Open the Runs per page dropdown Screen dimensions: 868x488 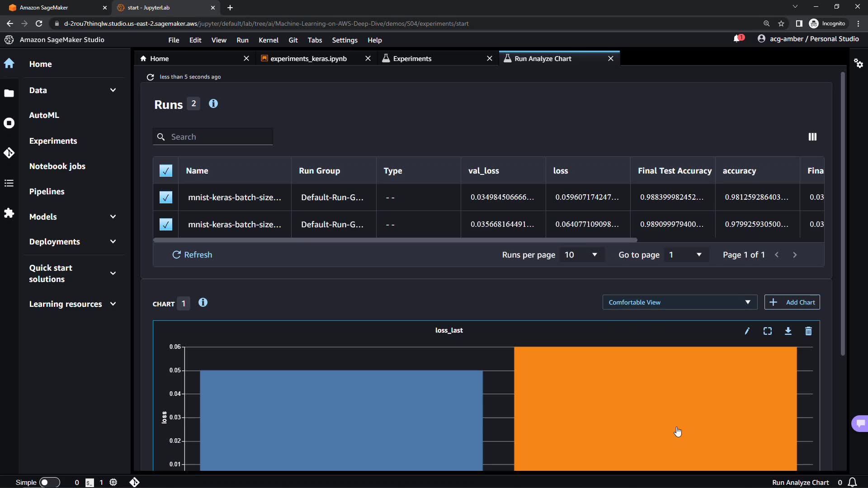click(581, 255)
